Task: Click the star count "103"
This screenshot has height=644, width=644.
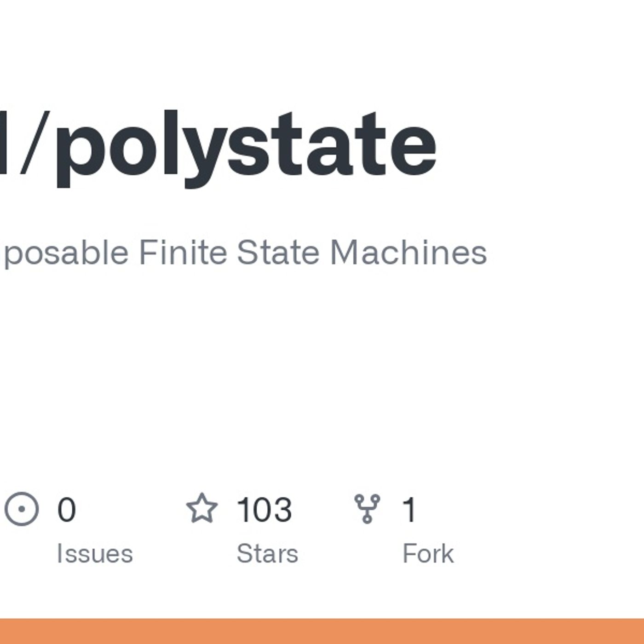Action: [x=264, y=510]
